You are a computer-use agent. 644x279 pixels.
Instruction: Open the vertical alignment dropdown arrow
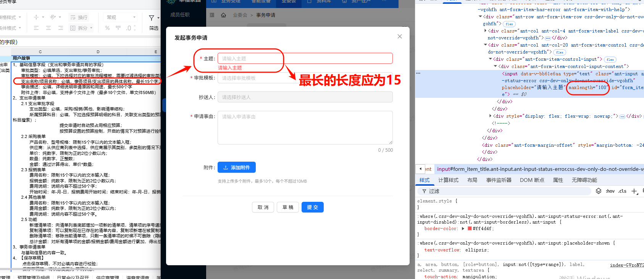tap(43, 17)
